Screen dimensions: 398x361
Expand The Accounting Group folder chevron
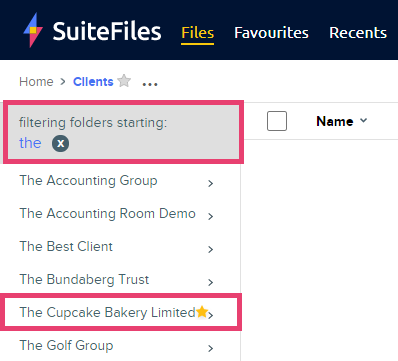[x=210, y=183]
